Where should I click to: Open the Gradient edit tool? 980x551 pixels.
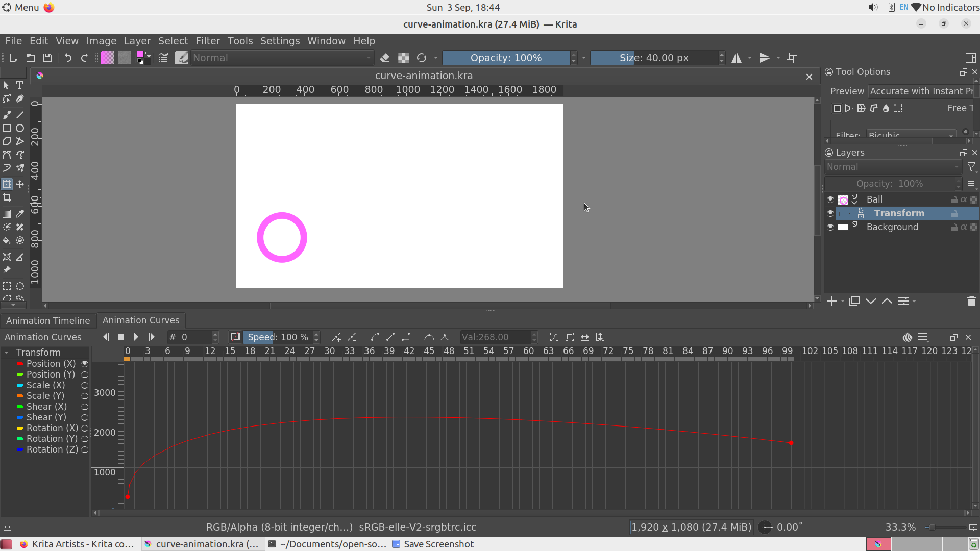[x=7, y=214]
